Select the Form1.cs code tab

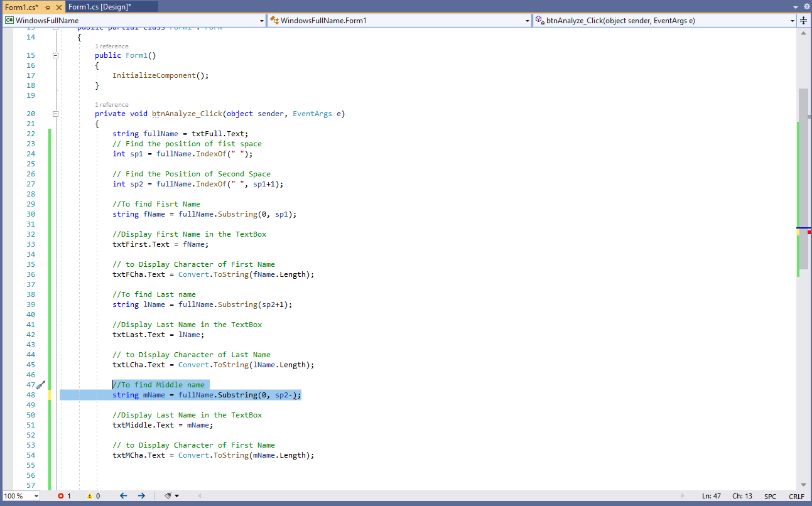click(21, 7)
